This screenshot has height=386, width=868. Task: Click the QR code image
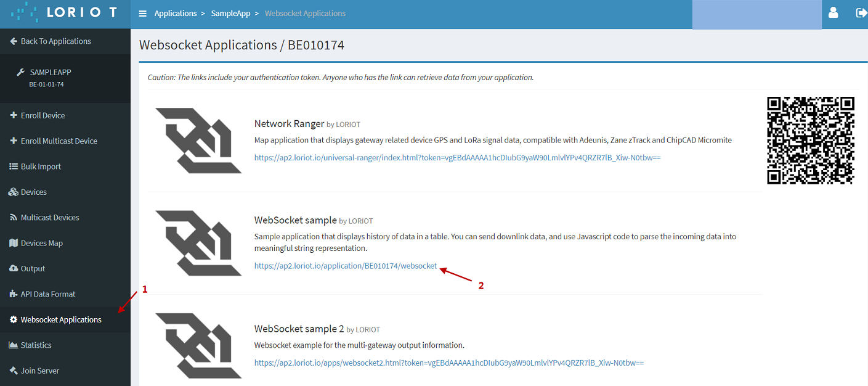[x=811, y=141]
